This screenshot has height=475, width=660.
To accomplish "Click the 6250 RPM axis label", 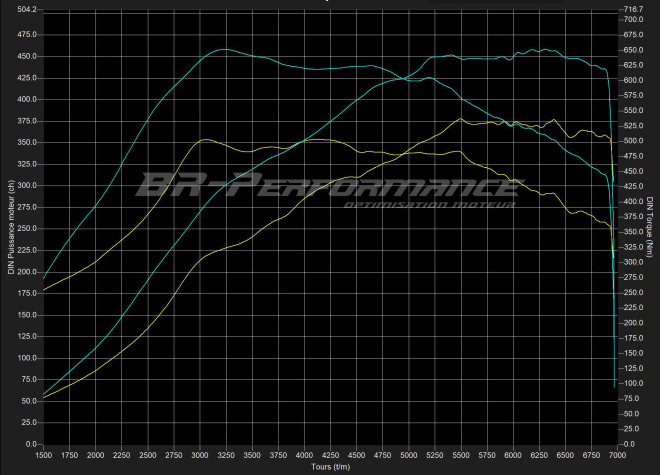I will 540,454.
